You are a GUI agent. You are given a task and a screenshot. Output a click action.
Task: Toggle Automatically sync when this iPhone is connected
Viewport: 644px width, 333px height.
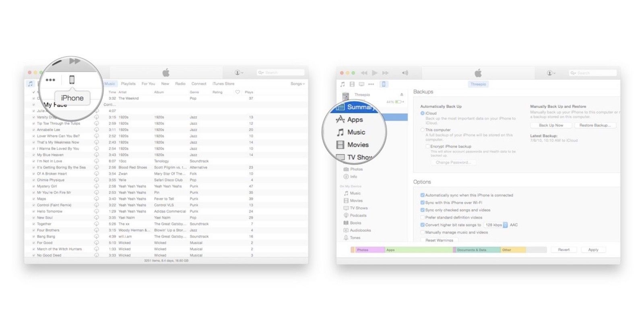[422, 195]
